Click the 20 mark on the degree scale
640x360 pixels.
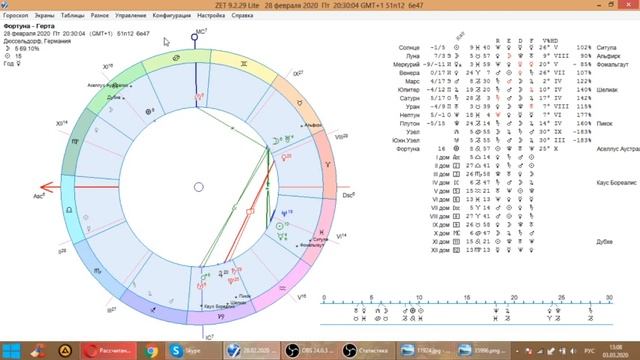[514, 298]
